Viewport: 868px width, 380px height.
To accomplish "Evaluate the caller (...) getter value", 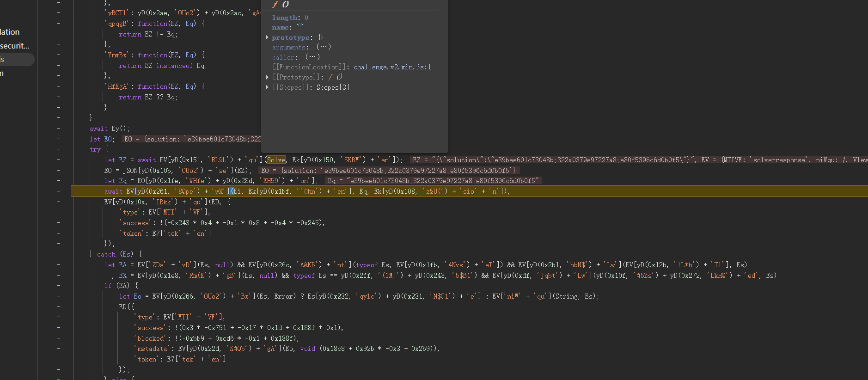I will point(312,57).
